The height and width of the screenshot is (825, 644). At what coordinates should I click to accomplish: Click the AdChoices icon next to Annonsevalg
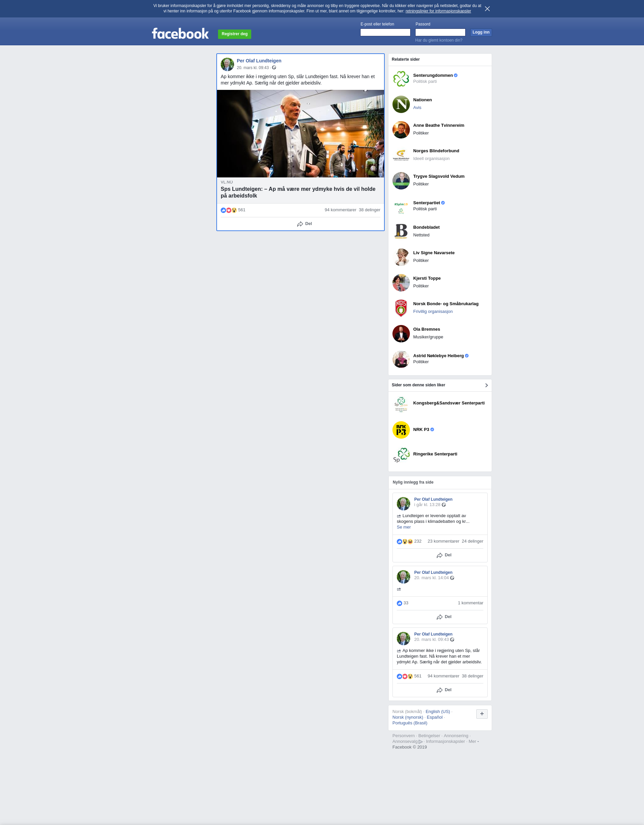[x=420, y=741]
